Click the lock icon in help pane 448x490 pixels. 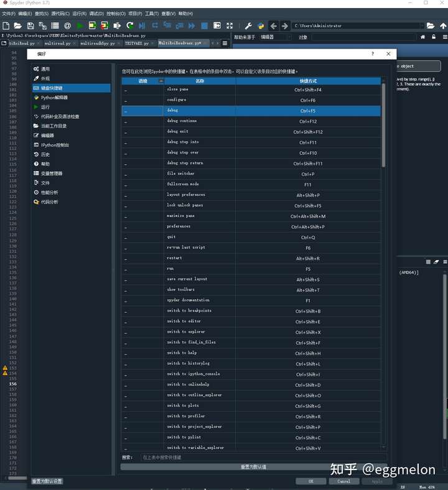pos(434,37)
